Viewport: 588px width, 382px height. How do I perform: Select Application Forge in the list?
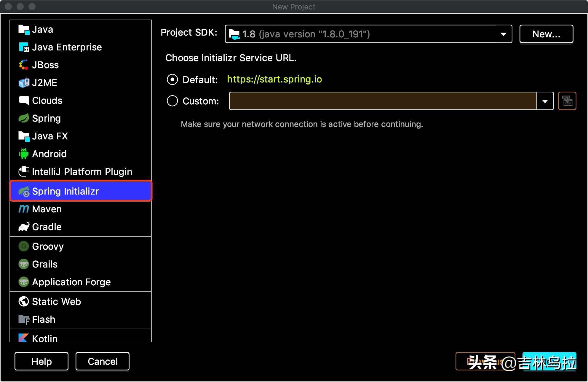point(71,282)
